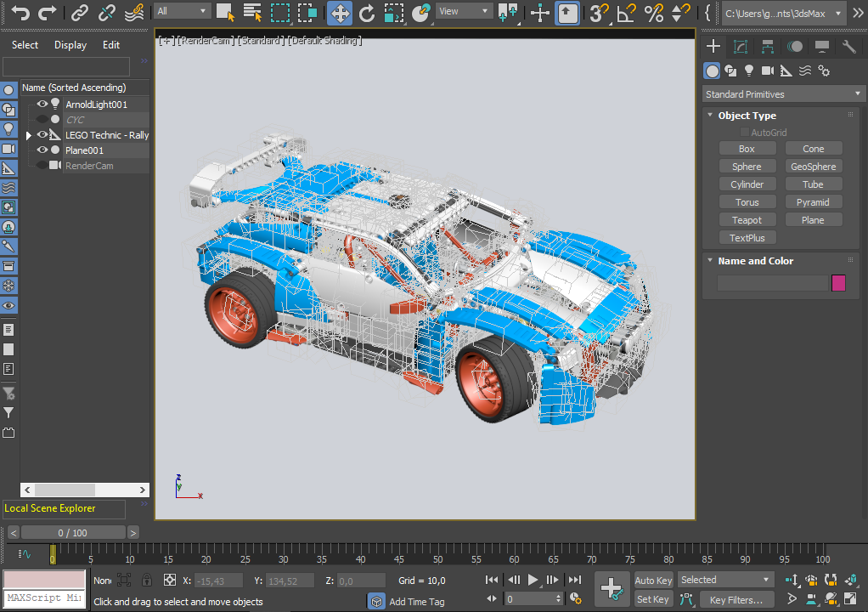Click the Undo arrow in the main toolbar

tap(20, 12)
